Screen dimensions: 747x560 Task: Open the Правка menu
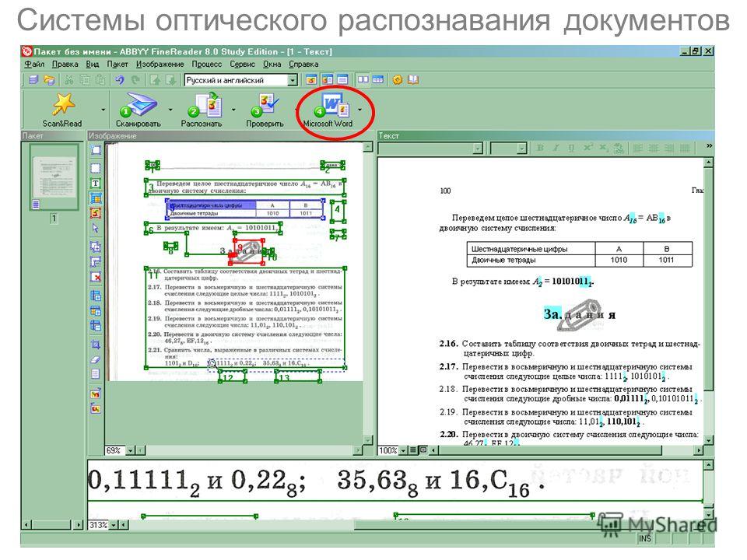point(65,65)
